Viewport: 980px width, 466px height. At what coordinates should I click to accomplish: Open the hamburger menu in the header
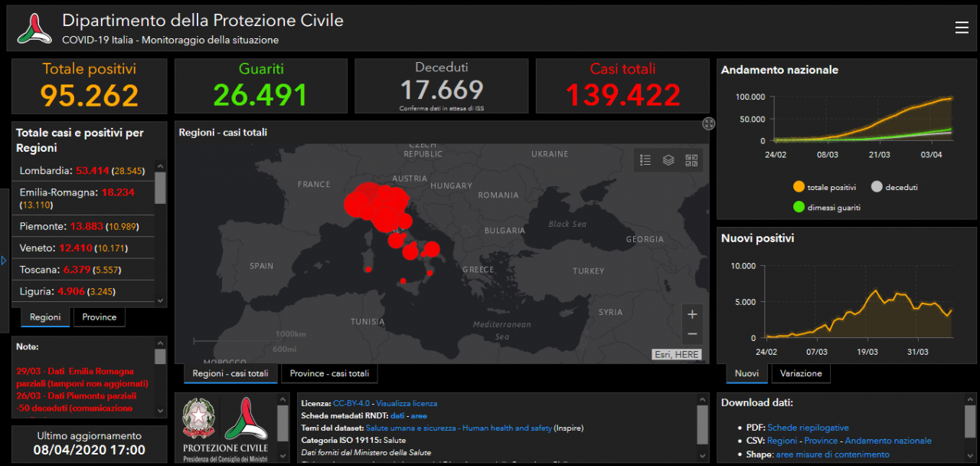point(962,28)
